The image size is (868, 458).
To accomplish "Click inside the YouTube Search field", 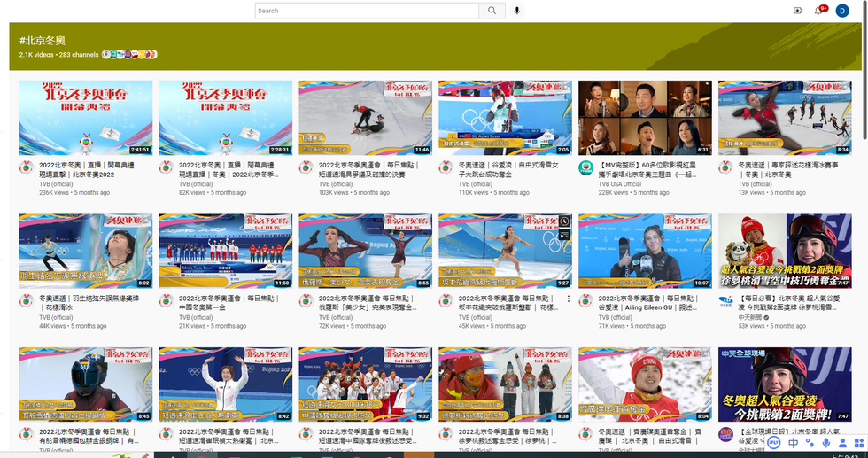I will tap(367, 11).
